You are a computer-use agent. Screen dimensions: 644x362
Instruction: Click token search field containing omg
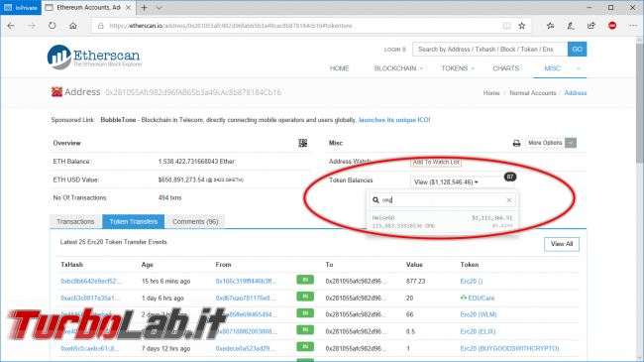[442, 200]
